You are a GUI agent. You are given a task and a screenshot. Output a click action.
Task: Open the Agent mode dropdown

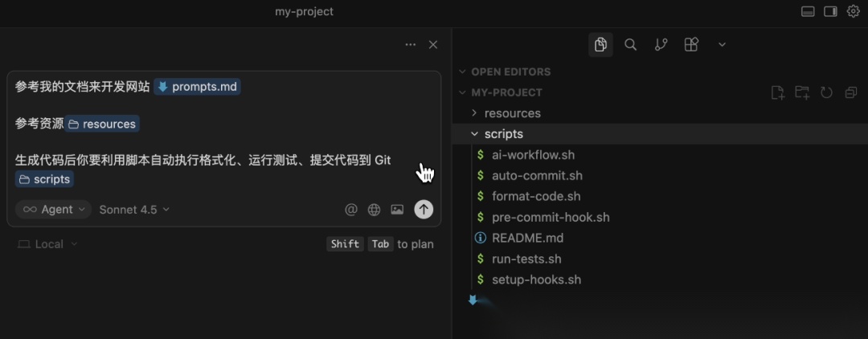click(x=54, y=210)
